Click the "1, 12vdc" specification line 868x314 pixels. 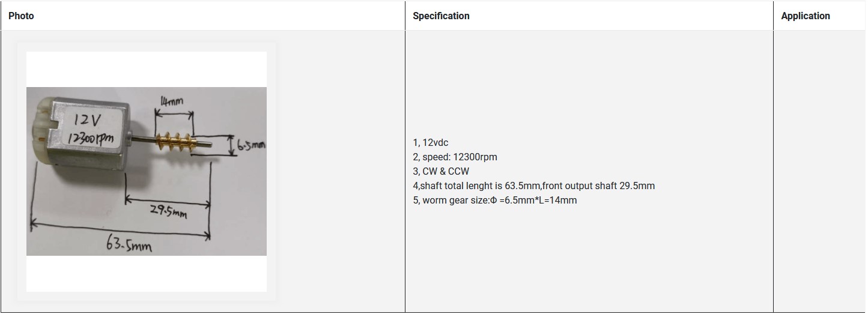(430, 143)
